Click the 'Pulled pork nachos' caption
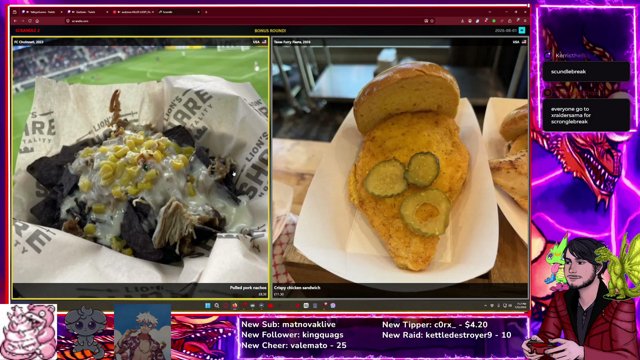640x360 pixels. click(x=248, y=288)
